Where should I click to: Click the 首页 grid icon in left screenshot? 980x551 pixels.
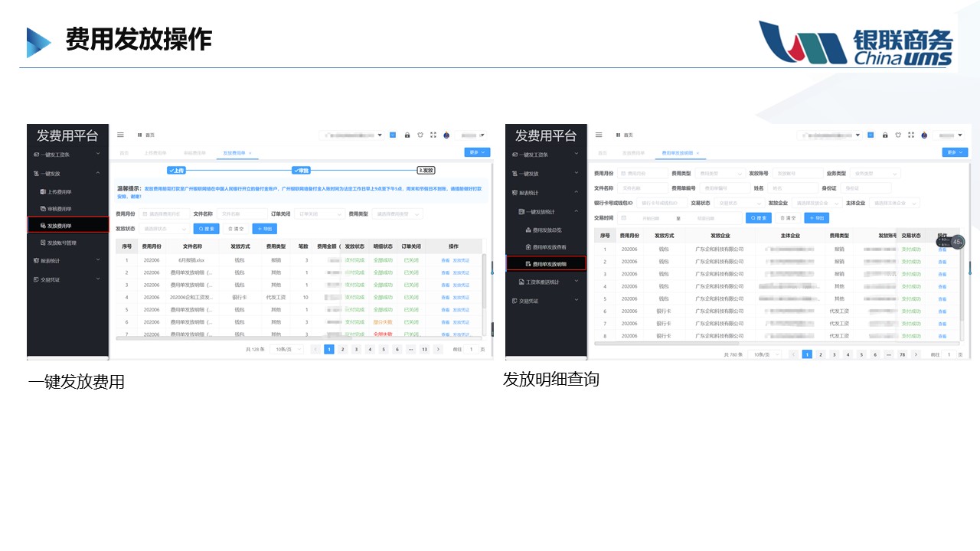click(x=140, y=135)
